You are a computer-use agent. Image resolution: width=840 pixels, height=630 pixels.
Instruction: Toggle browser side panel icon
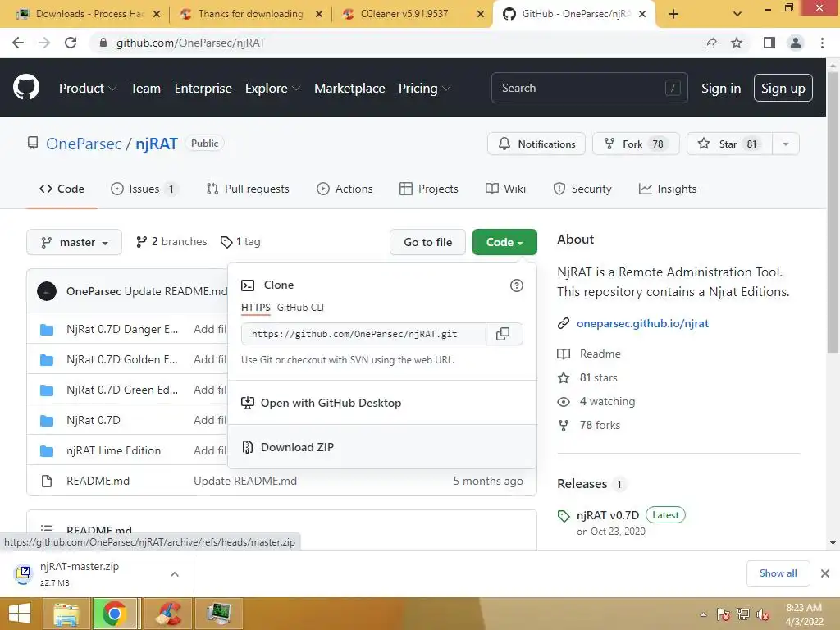[769, 43]
